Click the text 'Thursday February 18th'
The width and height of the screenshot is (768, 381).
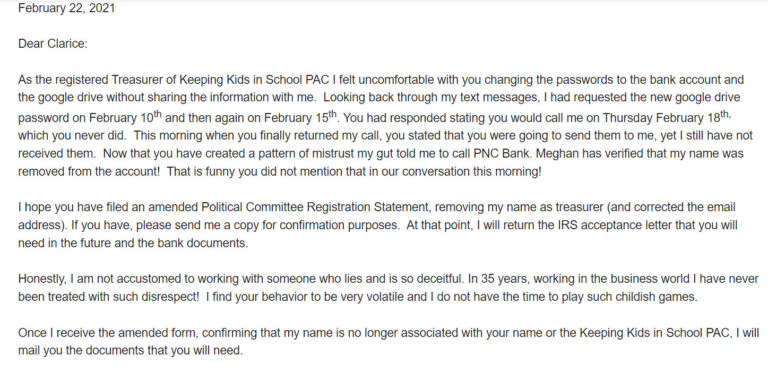pyautogui.click(x=667, y=117)
